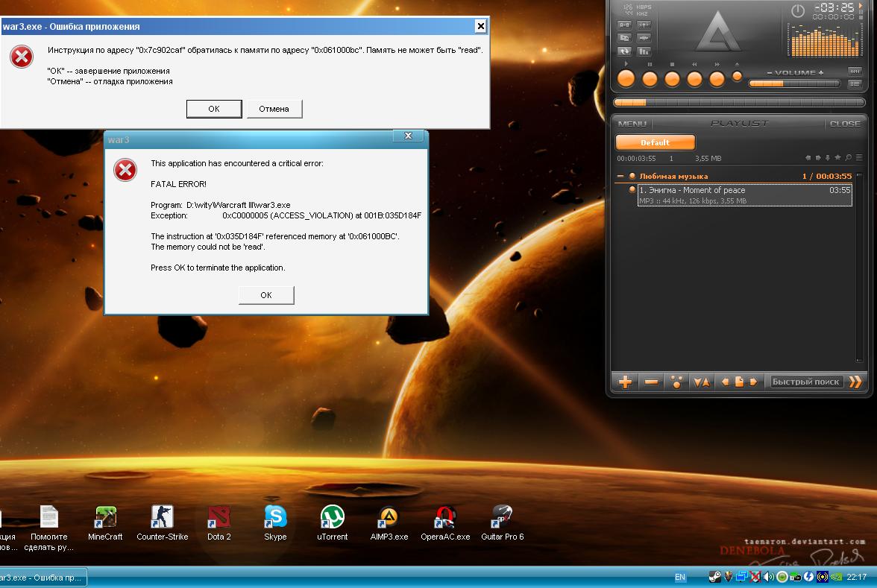Open the playlist sort button
The image size is (877, 588).
point(701,382)
